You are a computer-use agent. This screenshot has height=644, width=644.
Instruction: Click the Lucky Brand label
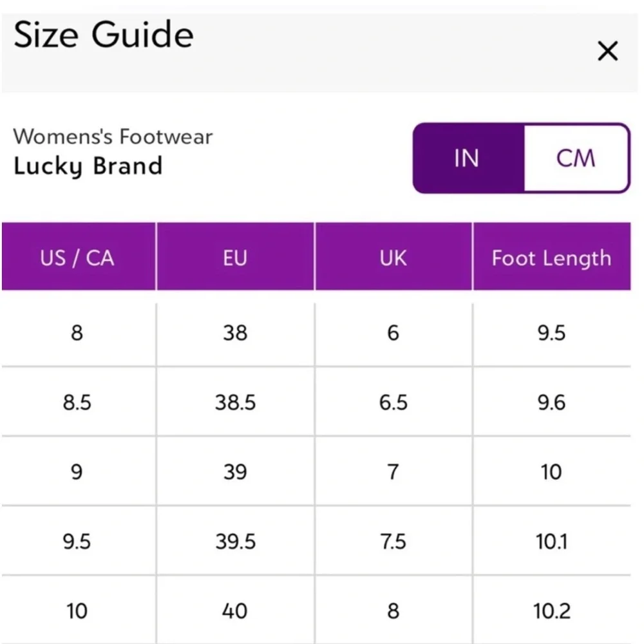(88, 166)
